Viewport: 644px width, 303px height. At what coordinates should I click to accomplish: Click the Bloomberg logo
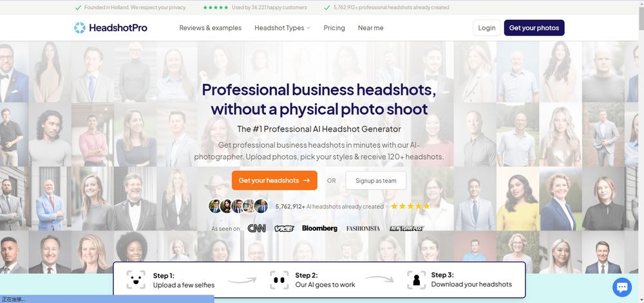[319, 228]
